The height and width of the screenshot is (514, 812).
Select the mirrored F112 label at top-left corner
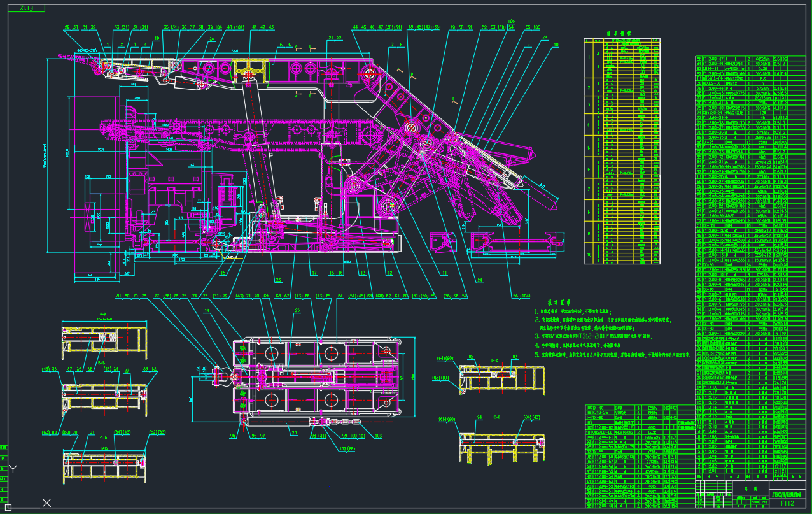tap(27, 8)
